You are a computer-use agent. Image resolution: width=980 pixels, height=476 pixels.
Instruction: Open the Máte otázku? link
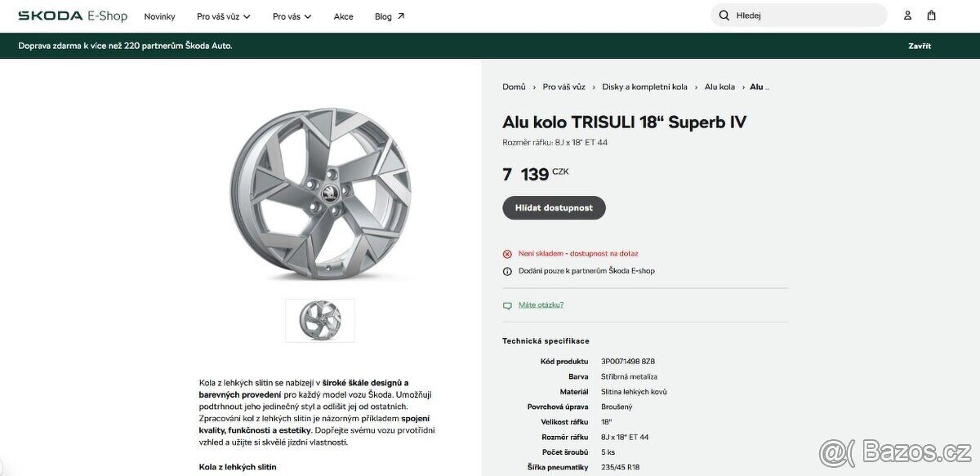click(541, 305)
